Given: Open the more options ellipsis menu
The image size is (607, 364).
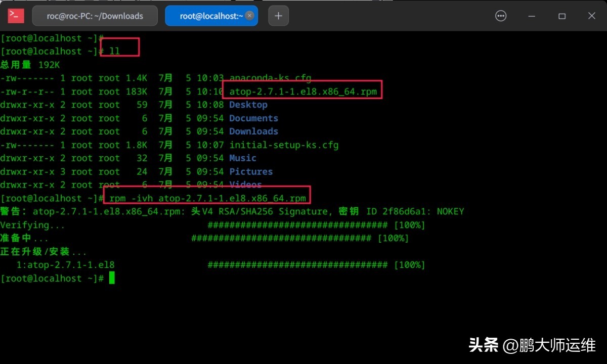Looking at the screenshot, I should pos(501,16).
